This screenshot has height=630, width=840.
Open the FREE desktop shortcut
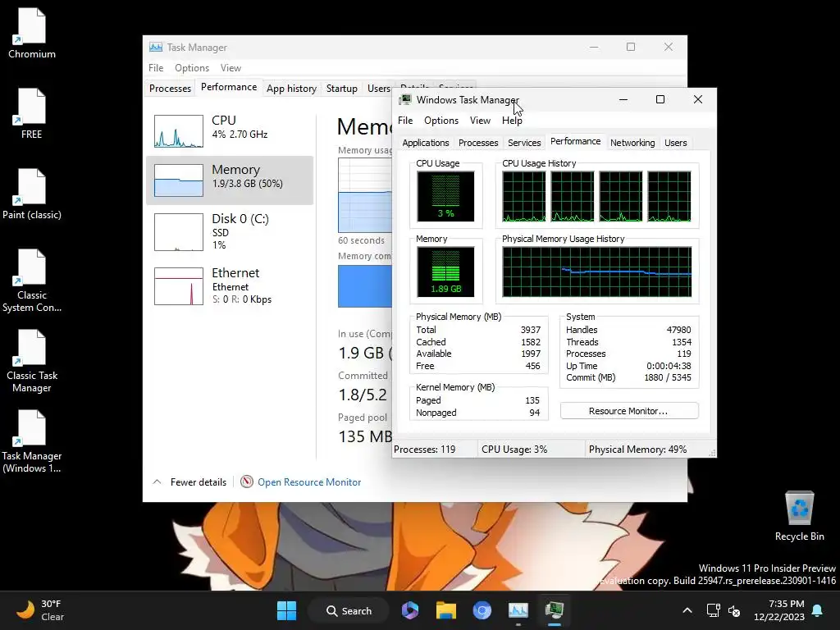[x=32, y=113]
